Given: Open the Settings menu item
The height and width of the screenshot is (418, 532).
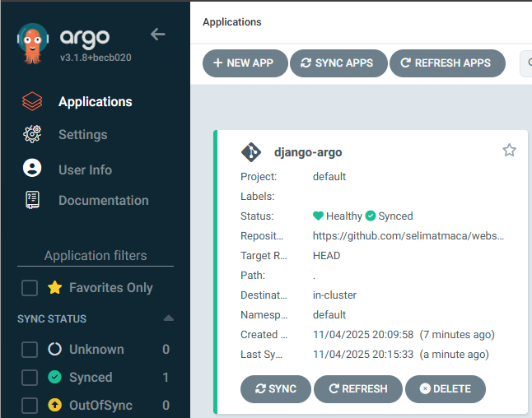Looking at the screenshot, I should click(82, 135).
